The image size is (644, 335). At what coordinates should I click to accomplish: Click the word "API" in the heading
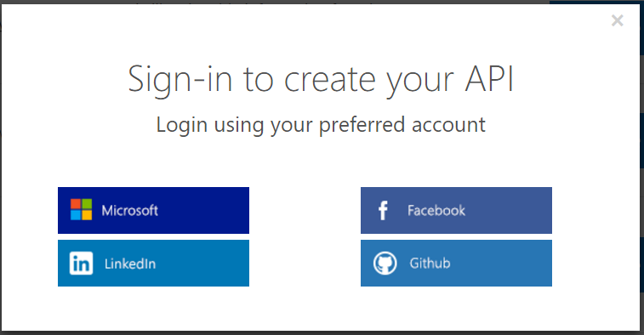coord(489,78)
